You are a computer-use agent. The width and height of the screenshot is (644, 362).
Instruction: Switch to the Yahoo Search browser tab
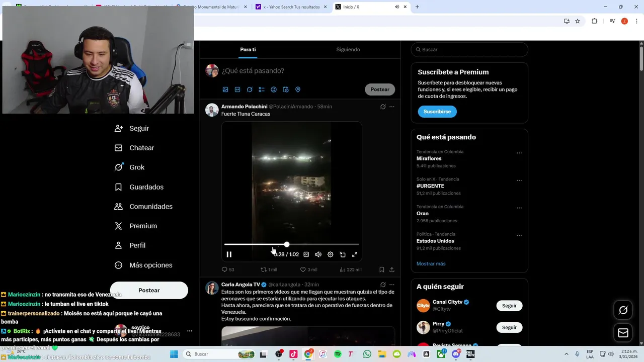(291, 7)
